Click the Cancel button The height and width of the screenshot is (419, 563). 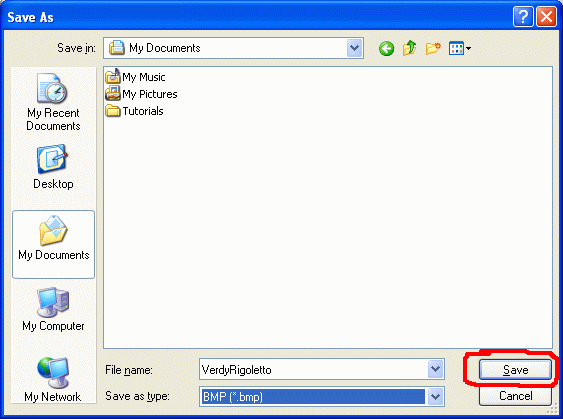point(515,396)
